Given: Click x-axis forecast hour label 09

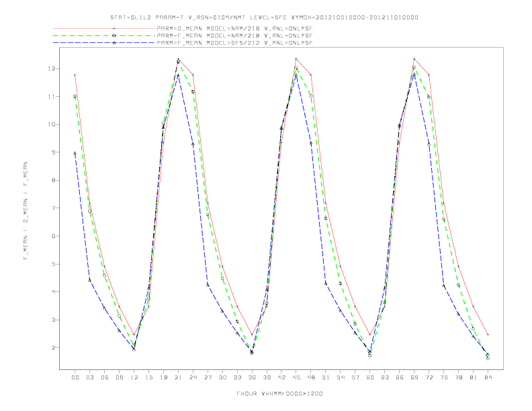Looking at the screenshot, I should pos(119,377).
